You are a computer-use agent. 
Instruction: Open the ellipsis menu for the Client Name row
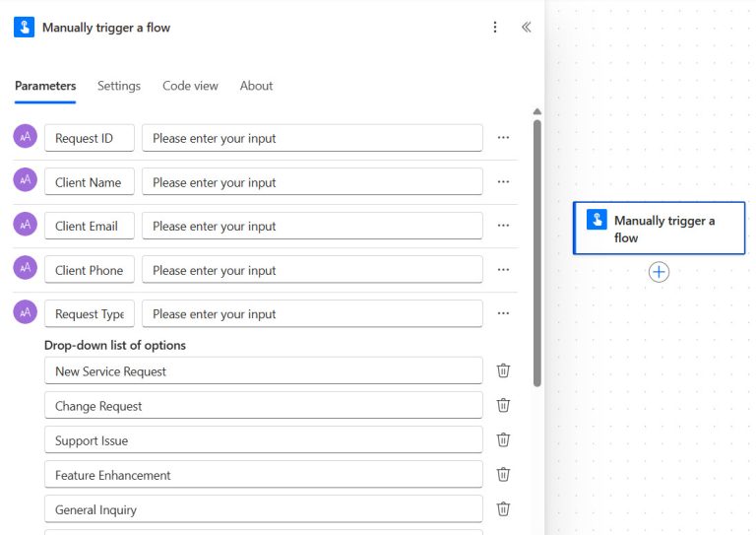[503, 182]
